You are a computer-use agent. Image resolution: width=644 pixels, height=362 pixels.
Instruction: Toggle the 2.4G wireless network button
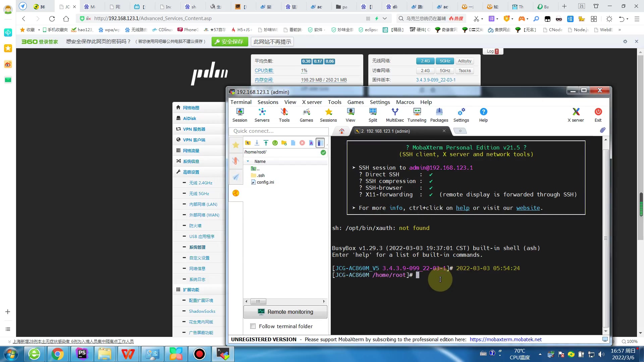(x=425, y=61)
